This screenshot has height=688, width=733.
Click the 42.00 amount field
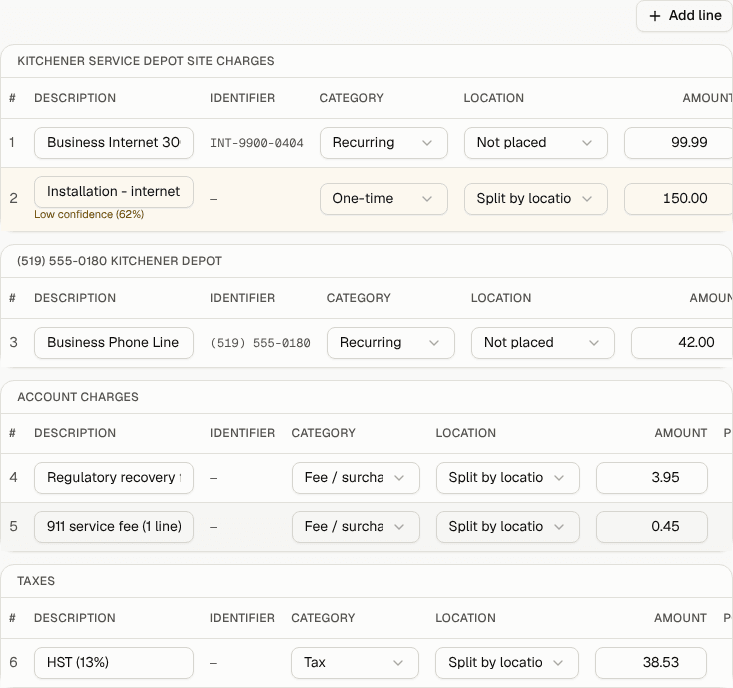pyautogui.click(x=682, y=343)
